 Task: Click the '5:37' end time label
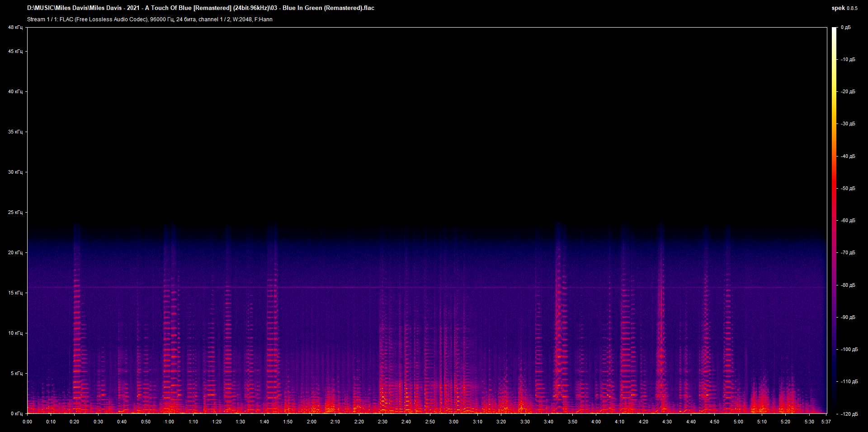(x=826, y=422)
